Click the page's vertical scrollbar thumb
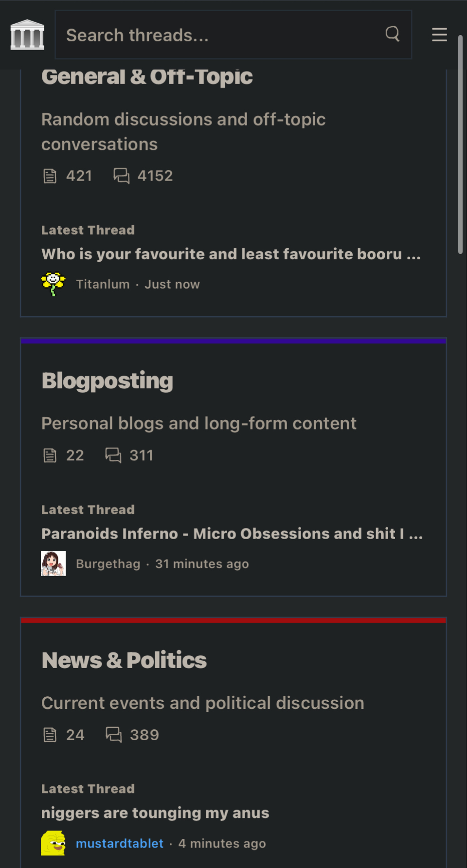Viewport: 467px width, 868px height. click(460, 144)
